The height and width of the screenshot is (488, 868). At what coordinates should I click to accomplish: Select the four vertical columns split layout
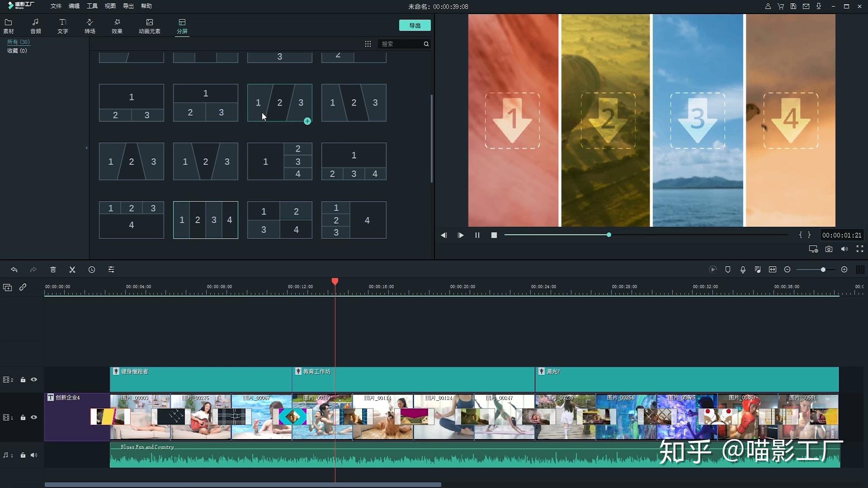pyautogui.click(x=206, y=220)
